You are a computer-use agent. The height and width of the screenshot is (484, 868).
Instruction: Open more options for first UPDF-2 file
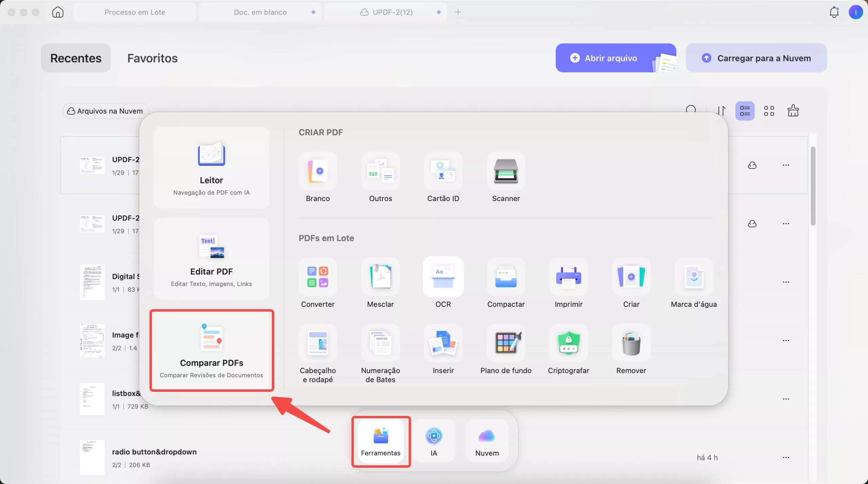click(786, 165)
